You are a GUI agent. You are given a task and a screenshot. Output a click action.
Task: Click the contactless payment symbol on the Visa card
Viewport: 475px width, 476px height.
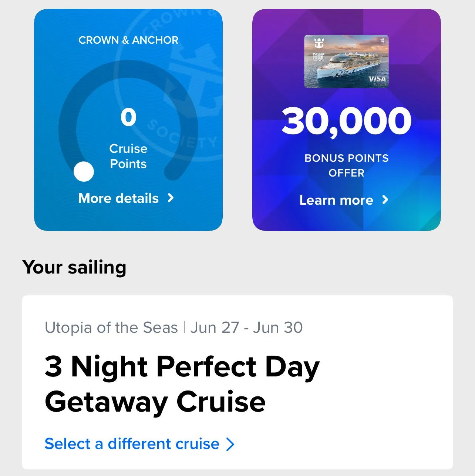click(382, 41)
